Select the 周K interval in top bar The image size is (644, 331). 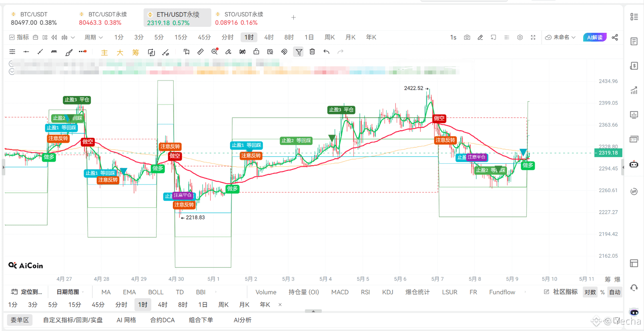(x=329, y=37)
